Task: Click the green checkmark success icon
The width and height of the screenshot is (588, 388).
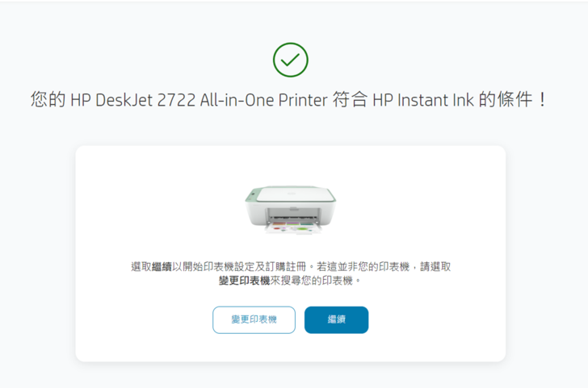Action: coord(291,59)
